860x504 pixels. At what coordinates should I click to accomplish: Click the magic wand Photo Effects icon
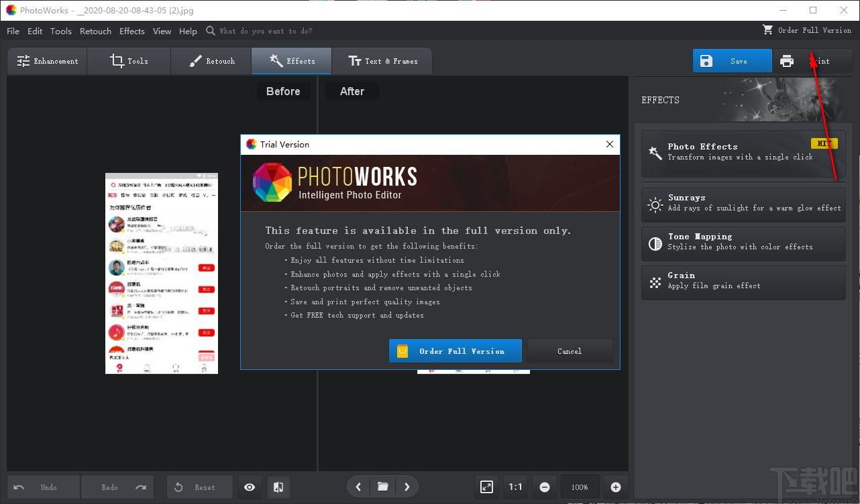[655, 153]
